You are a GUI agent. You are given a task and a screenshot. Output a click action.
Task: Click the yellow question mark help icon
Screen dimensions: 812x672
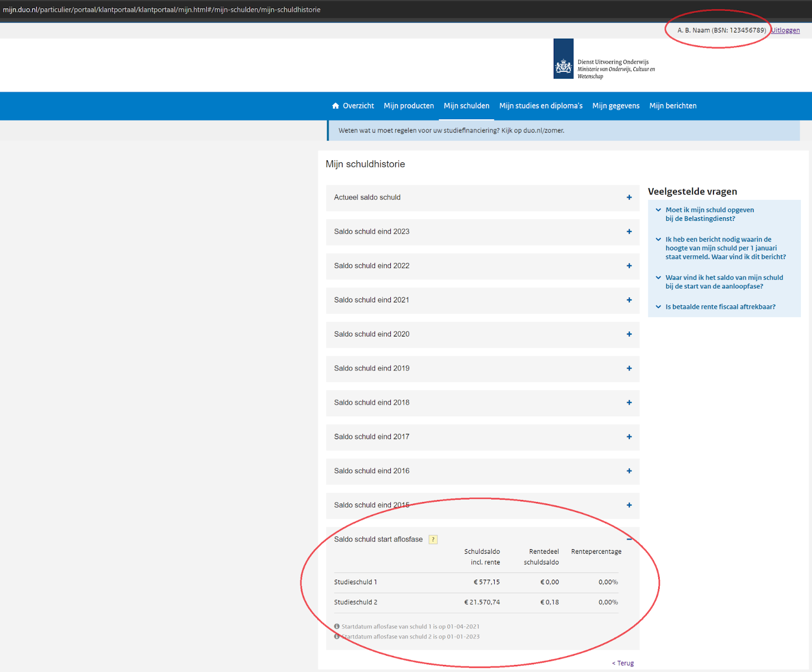click(x=433, y=540)
